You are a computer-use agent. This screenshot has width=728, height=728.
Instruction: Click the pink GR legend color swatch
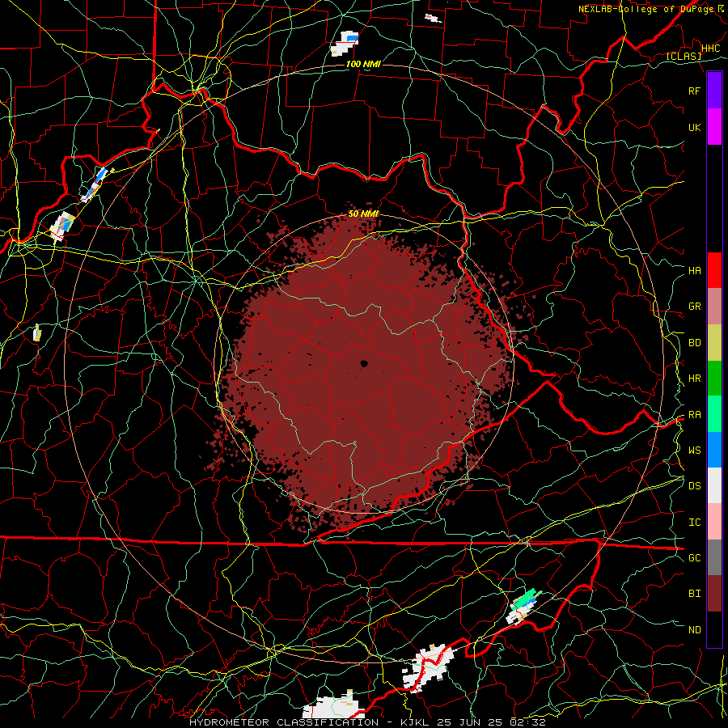[x=714, y=307]
